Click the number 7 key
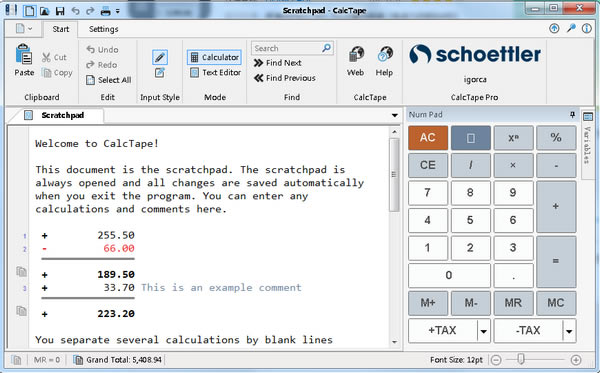The width and height of the screenshot is (600, 373). click(428, 193)
